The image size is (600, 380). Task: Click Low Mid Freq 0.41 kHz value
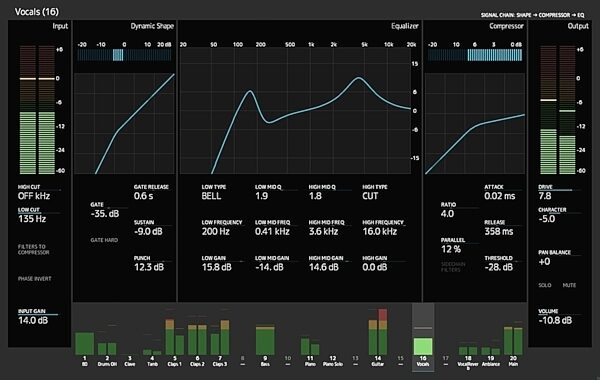(x=272, y=232)
